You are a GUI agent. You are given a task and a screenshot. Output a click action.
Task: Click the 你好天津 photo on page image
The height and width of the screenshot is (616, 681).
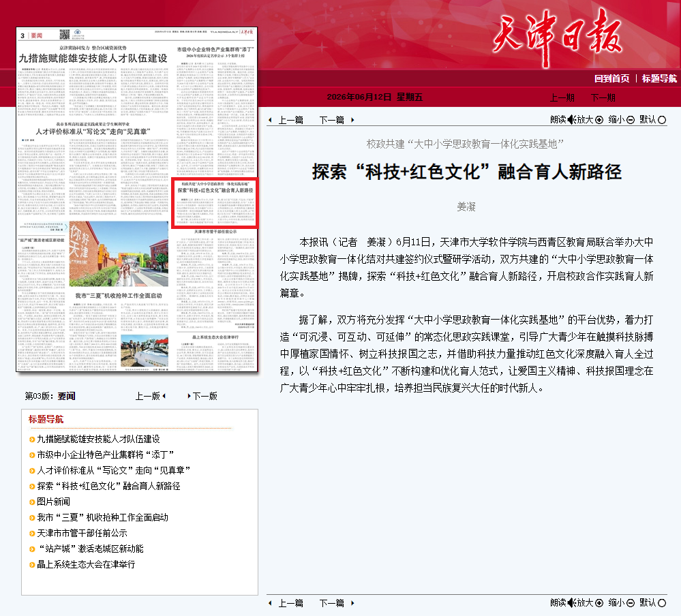click(x=119, y=254)
